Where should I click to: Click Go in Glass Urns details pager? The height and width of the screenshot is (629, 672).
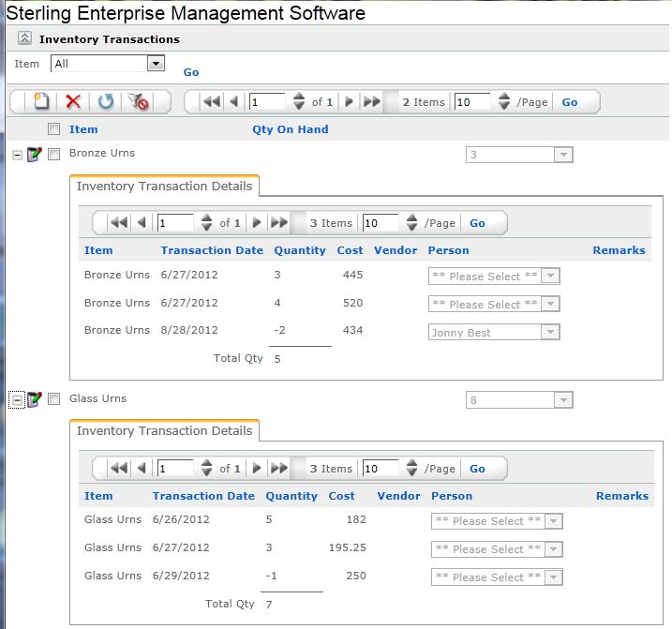[477, 468]
